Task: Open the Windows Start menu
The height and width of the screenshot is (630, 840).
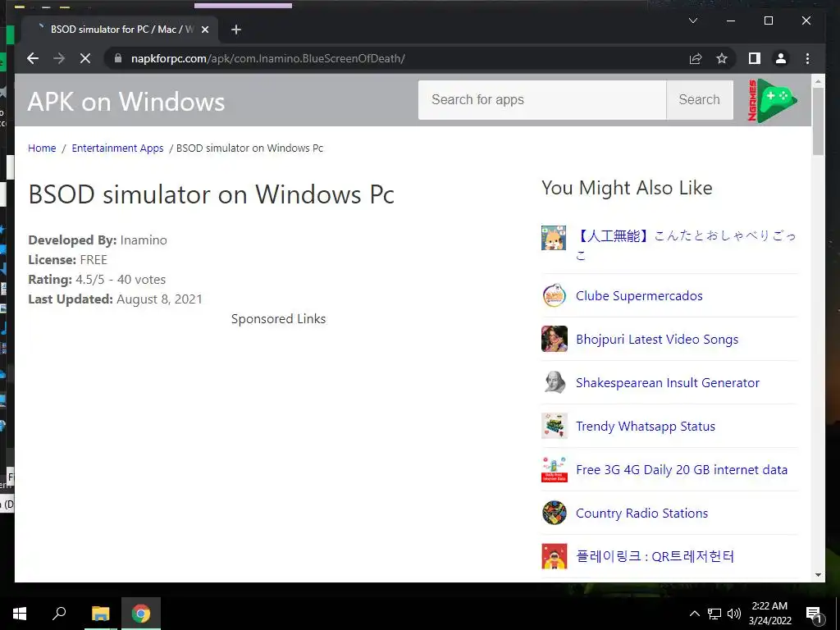Action: click(x=20, y=613)
